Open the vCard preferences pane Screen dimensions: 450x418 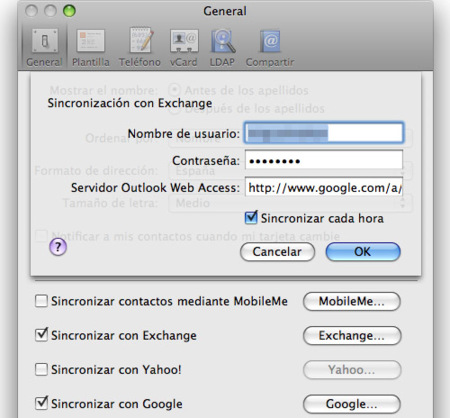[184, 47]
